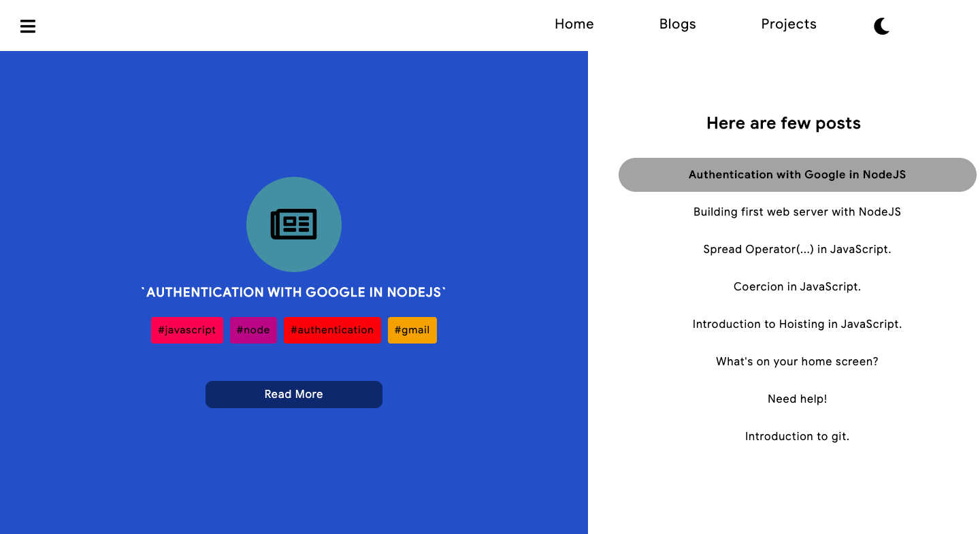The height and width of the screenshot is (534, 980).
Task: Select the Home menu item
Action: [574, 24]
